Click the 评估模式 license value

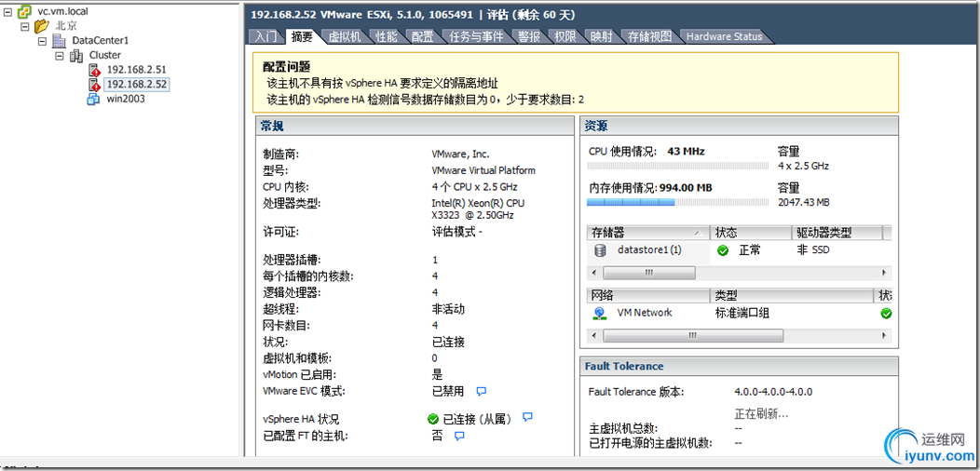[x=456, y=233]
